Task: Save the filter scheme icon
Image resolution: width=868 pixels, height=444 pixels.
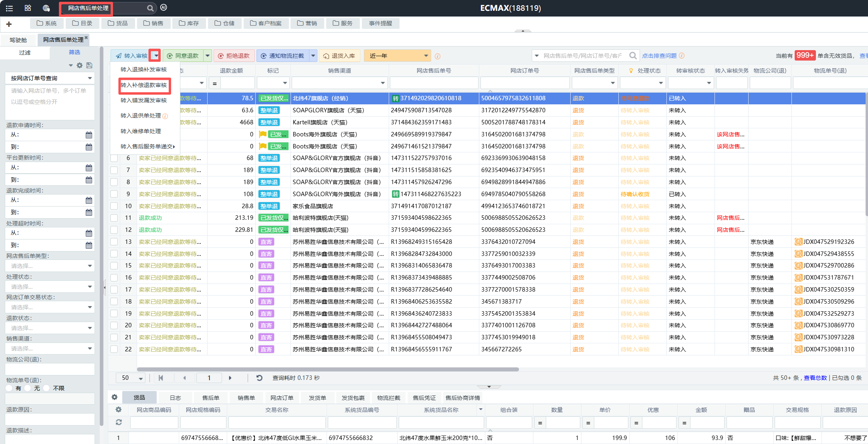Action: click(x=89, y=65)
